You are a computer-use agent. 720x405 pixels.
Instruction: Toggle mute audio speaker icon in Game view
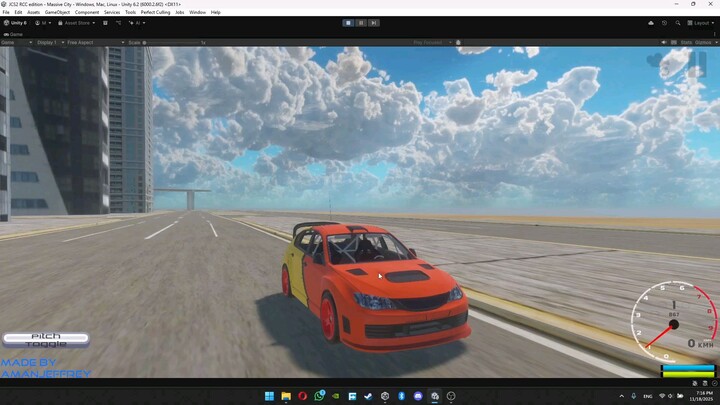663,42
